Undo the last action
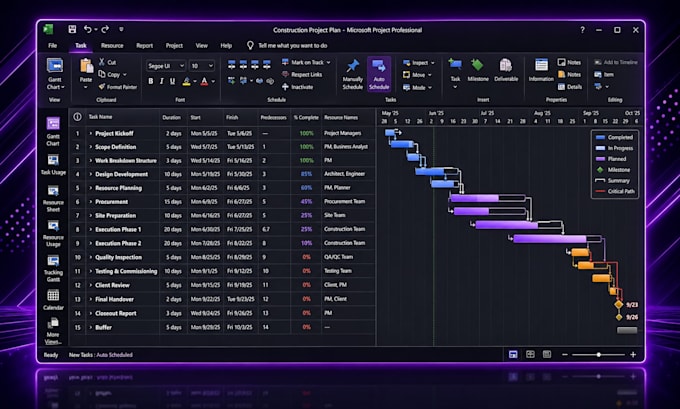The width and height of the screenshot is (680, 409). [88, 29]
